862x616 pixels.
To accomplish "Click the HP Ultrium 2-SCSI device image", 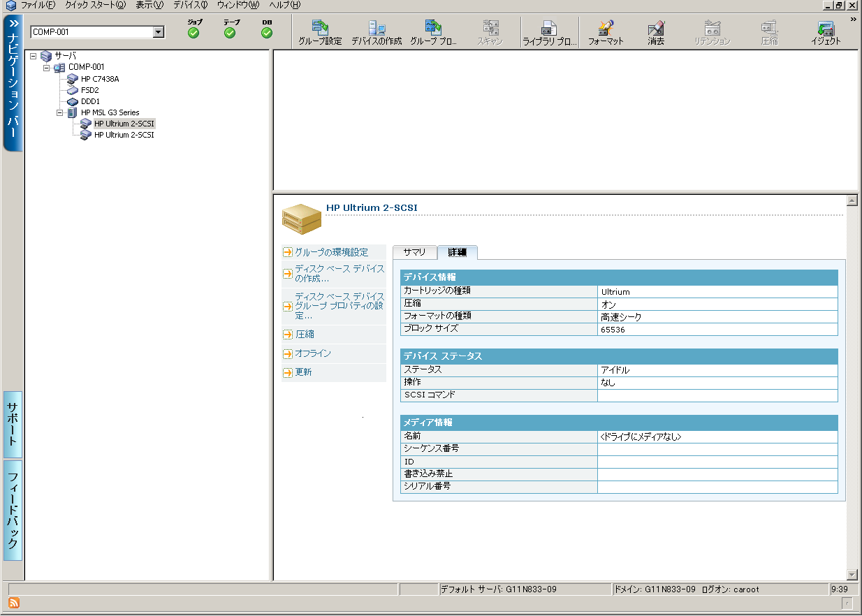I will coord(302,219).
